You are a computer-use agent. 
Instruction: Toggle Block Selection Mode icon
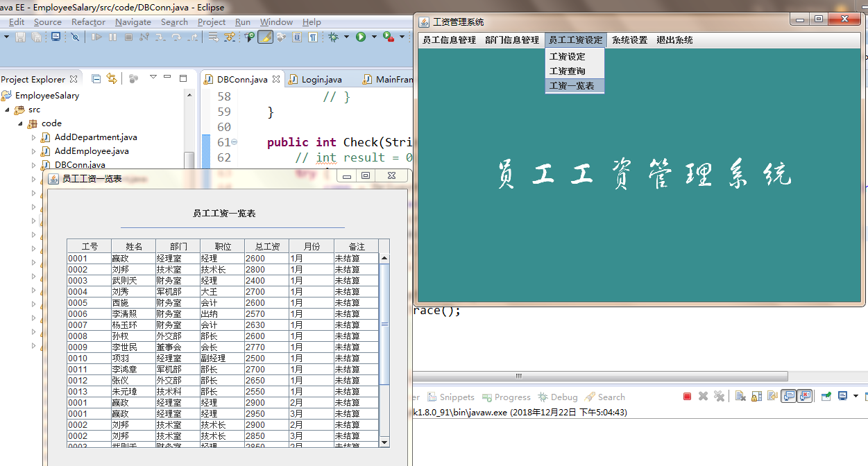(x=297, y=37)
